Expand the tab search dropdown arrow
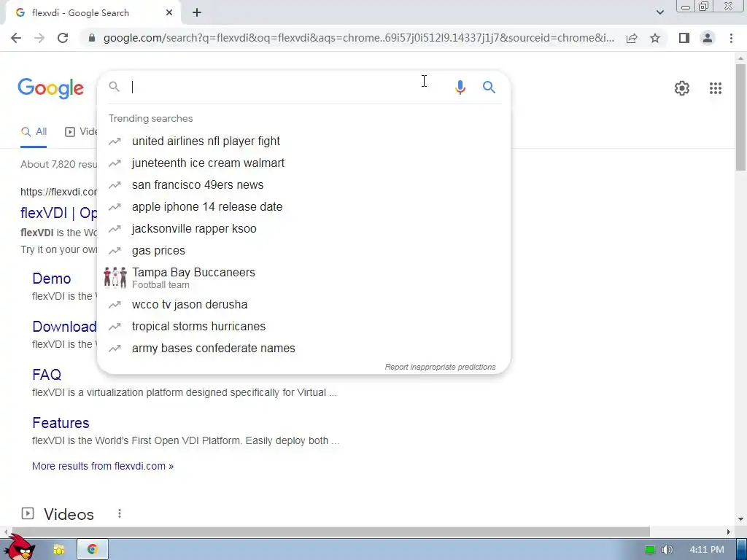 pos(659,12)
